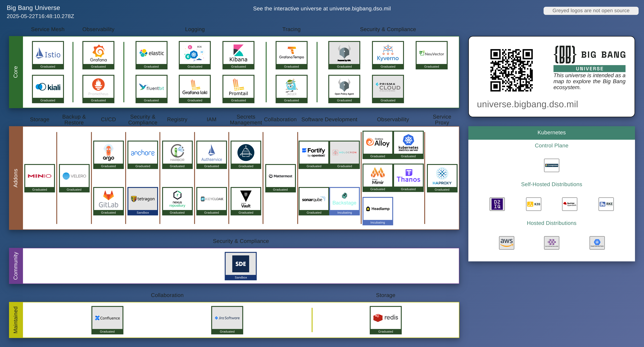Click the Big Bang QR code
This screenshot has width=644, height=347.
point(511,70)
